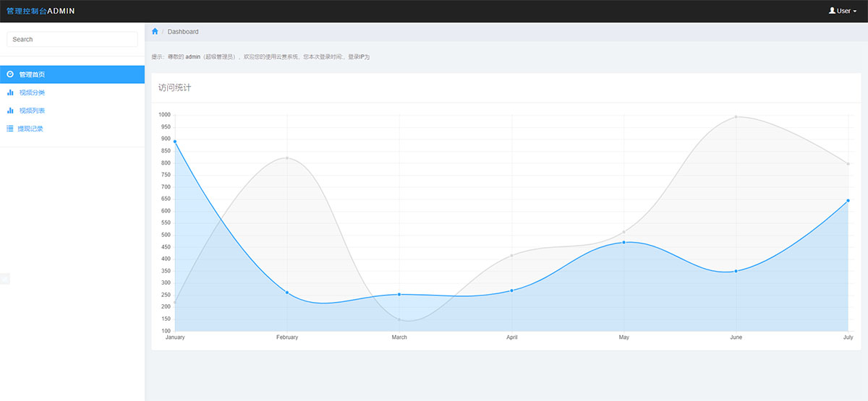The height and width of the screenshot is (401, 868).
Task: Open 管理首页 in the sidebar
Action: [x=72, y=74]
